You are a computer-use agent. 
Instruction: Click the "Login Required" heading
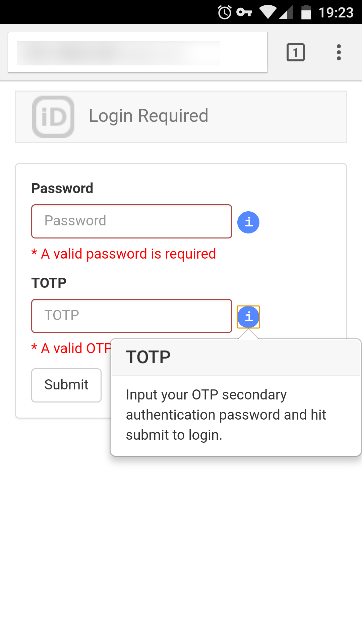pyautogui.click(x=148, y=116)
